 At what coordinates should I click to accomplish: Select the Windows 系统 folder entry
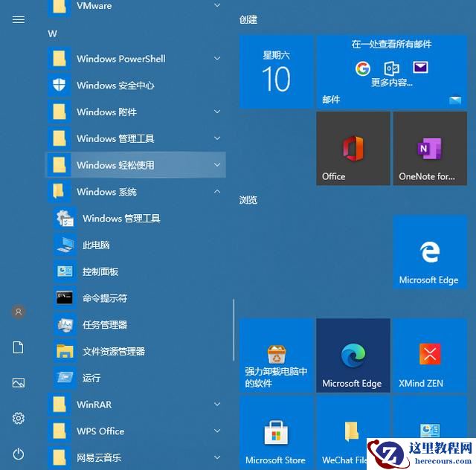click(x=136, y=192)
